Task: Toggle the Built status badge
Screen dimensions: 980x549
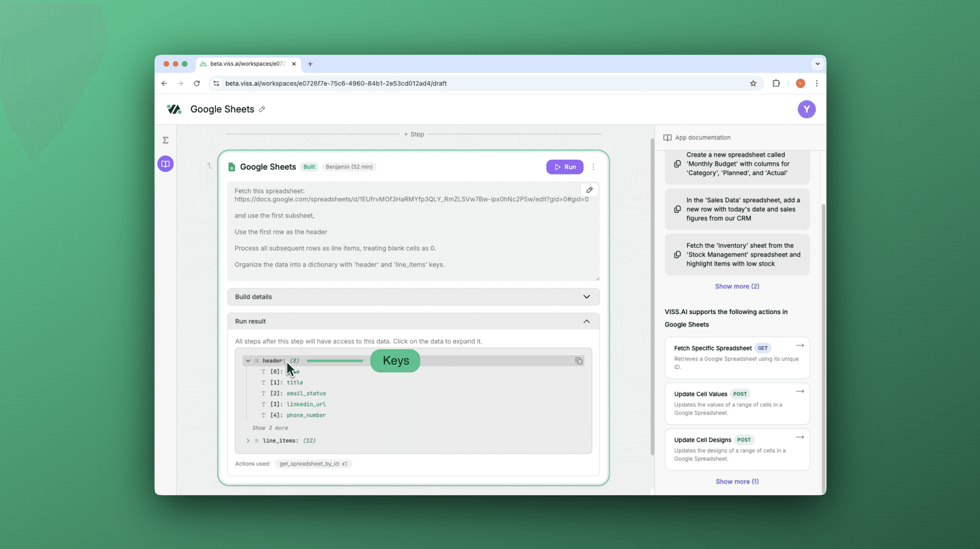Action: tap(309, 166)
